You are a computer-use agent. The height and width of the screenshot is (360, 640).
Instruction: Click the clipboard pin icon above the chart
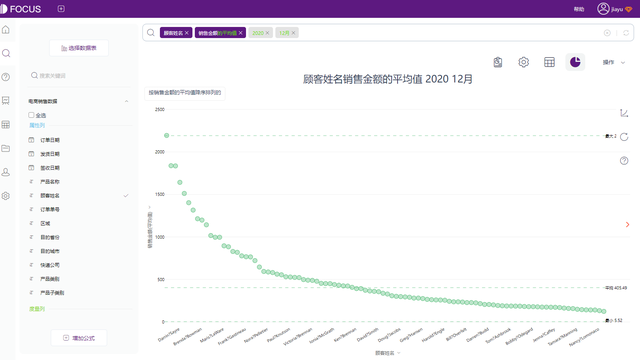[x=498, y=62]
